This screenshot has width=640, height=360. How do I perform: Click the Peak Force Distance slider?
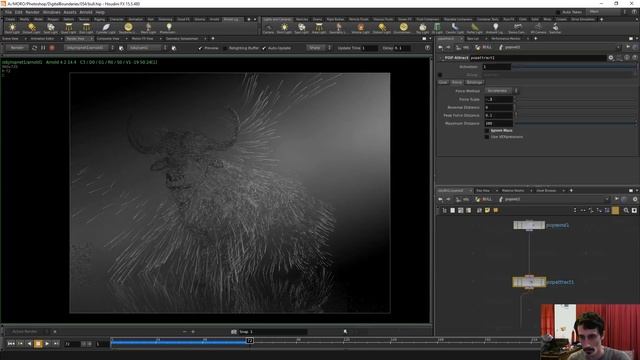click(x=576, y=116)
